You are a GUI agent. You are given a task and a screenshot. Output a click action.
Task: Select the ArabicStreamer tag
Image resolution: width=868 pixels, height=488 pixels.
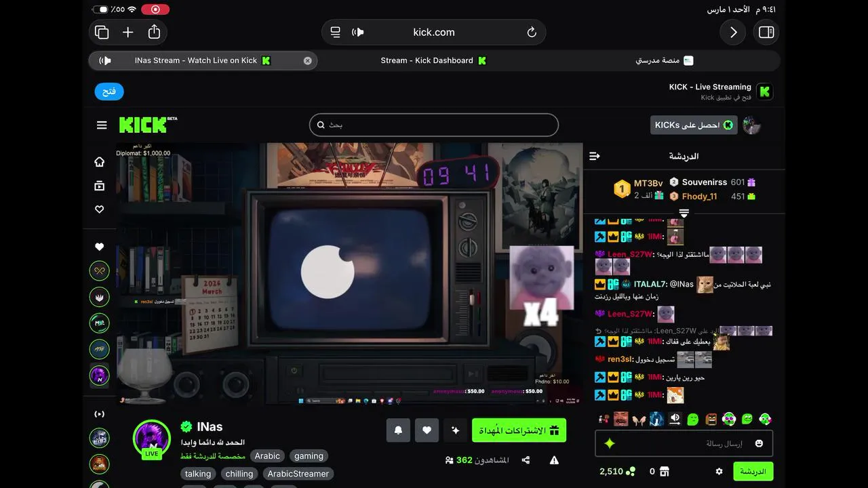pos(298,474)
